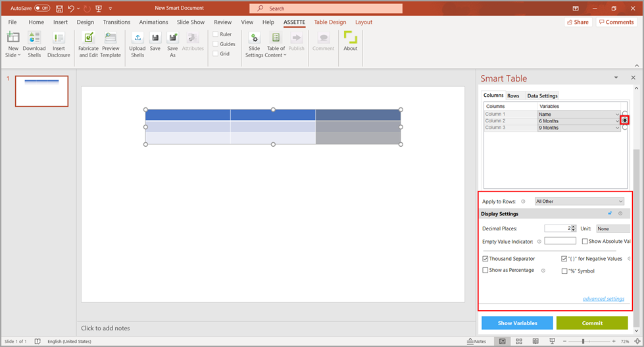Viewport: 644px width, 347px height.
Task: Open the Layout ribbon tab
Action: 364,22
